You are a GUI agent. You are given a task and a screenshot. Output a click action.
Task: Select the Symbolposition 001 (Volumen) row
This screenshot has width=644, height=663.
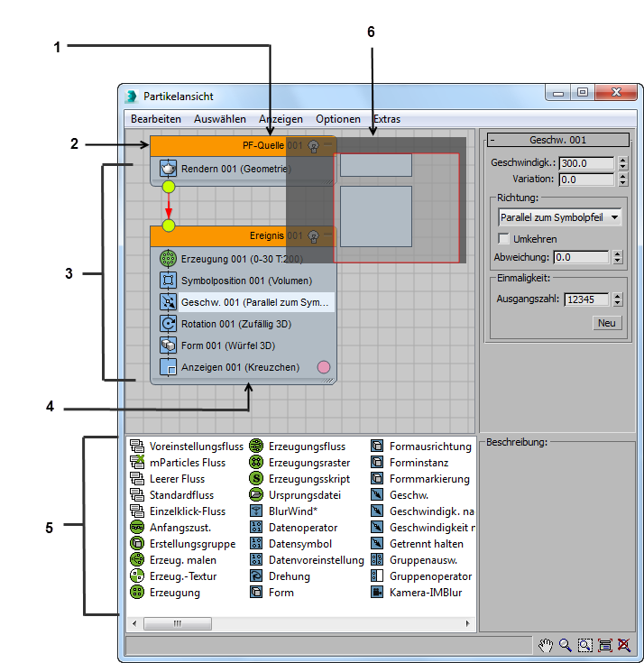click(x=244, y=281)
